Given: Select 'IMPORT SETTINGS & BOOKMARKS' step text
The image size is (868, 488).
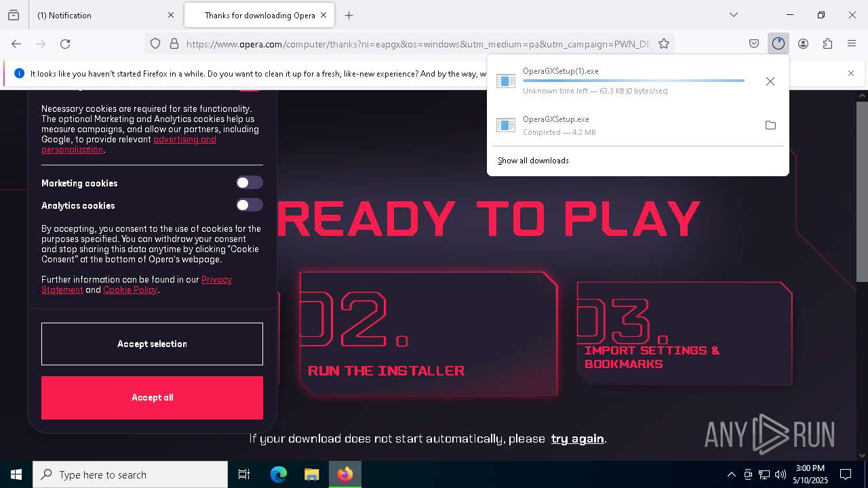Looking at the screenshot, I should point(652,357).
